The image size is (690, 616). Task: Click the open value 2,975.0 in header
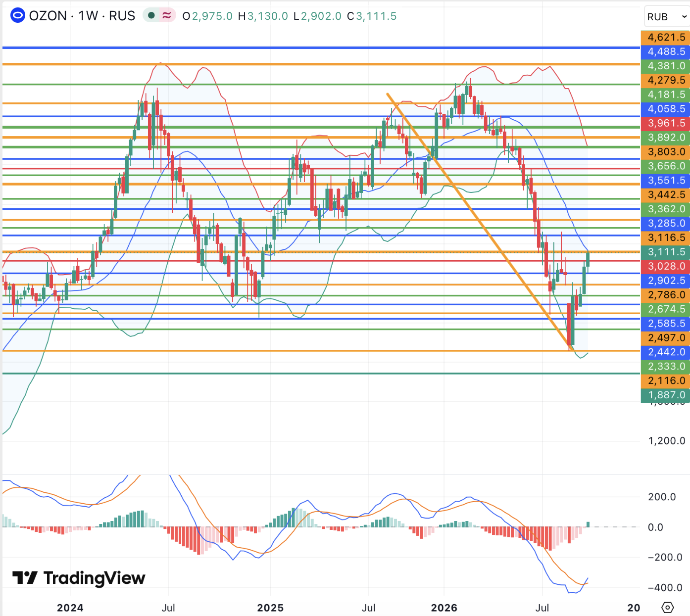212,16
